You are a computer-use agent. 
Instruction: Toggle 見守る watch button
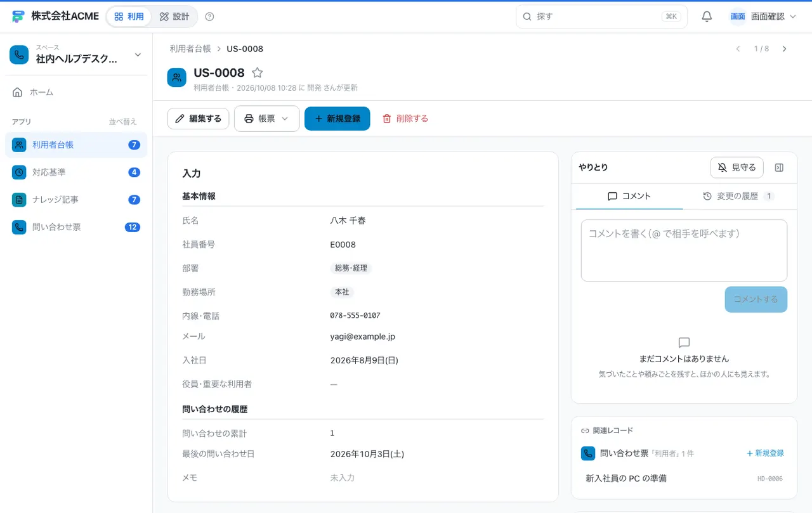point(737,167)
